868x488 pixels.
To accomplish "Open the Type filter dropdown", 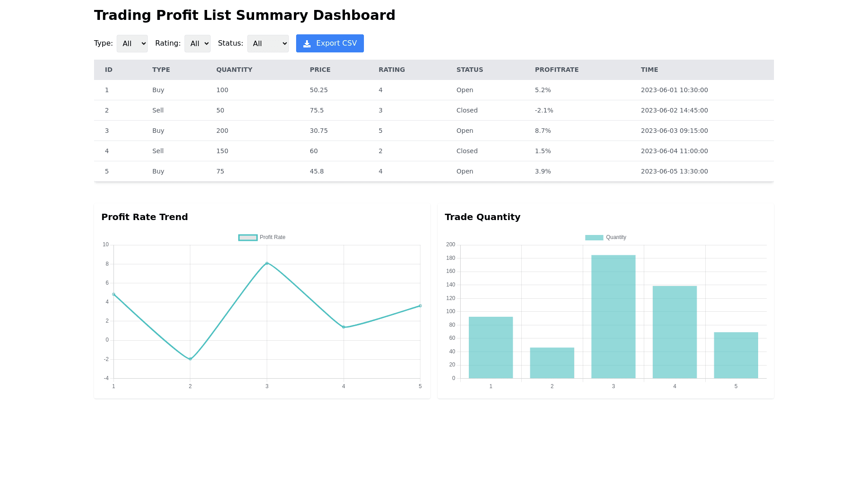I will (x=132, y=44).
